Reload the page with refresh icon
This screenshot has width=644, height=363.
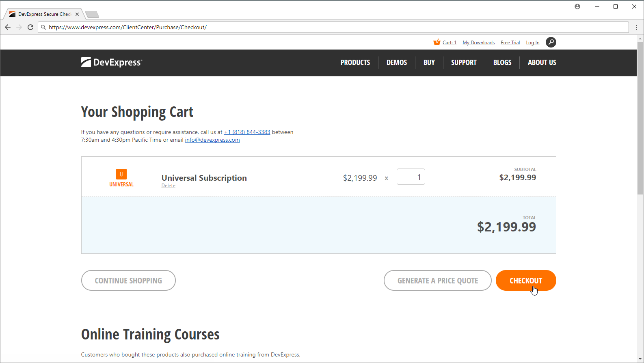pyautogui.click(x=30, y=27)
